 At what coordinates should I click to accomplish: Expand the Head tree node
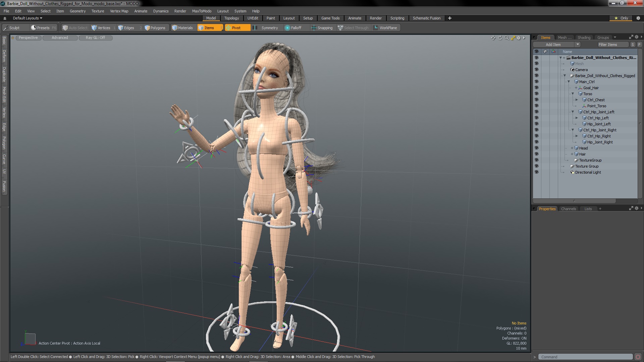click(x=572, y=148)
